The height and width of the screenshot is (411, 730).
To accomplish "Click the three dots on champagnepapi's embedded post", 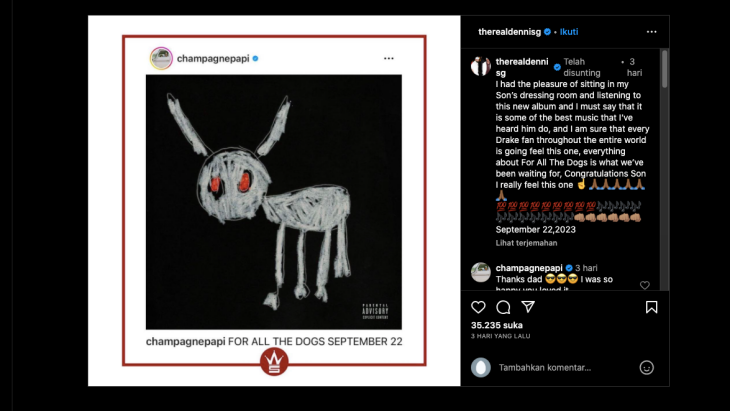I will click(389, 58).
